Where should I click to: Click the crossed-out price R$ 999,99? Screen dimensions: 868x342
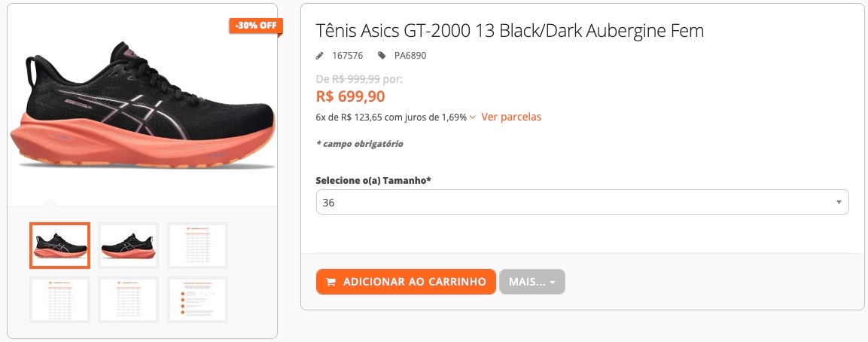356,78
